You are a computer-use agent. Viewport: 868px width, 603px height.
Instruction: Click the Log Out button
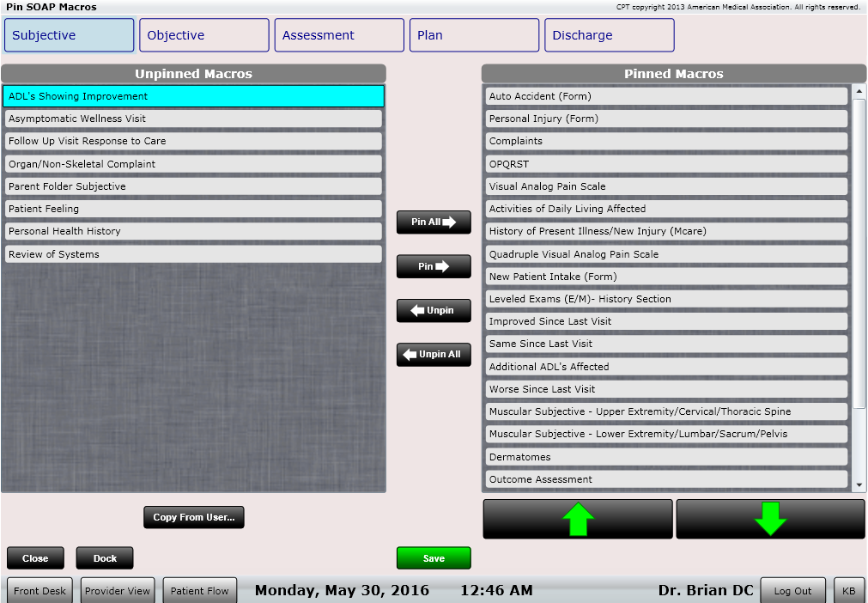click(x=792, y=591)
